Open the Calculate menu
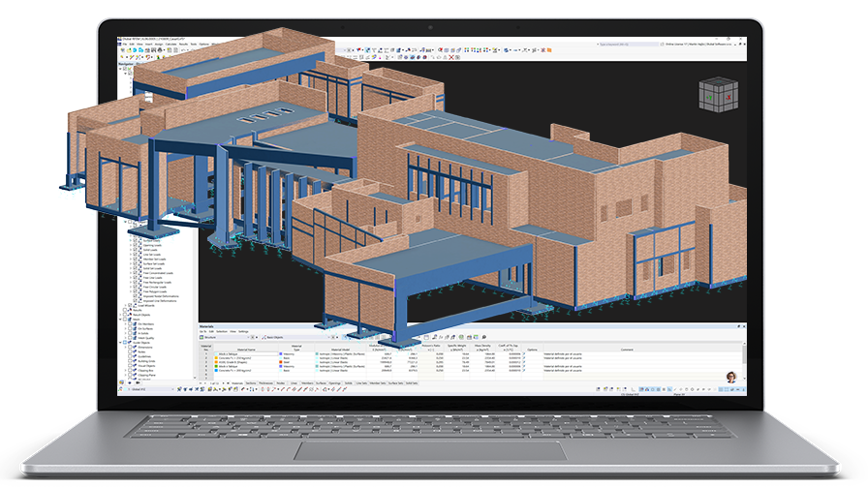 [x=171, y=45]
